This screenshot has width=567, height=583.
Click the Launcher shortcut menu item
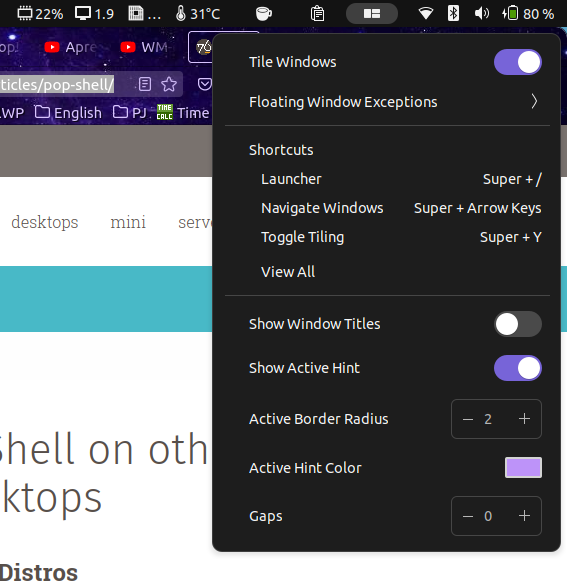click(387, 179)
